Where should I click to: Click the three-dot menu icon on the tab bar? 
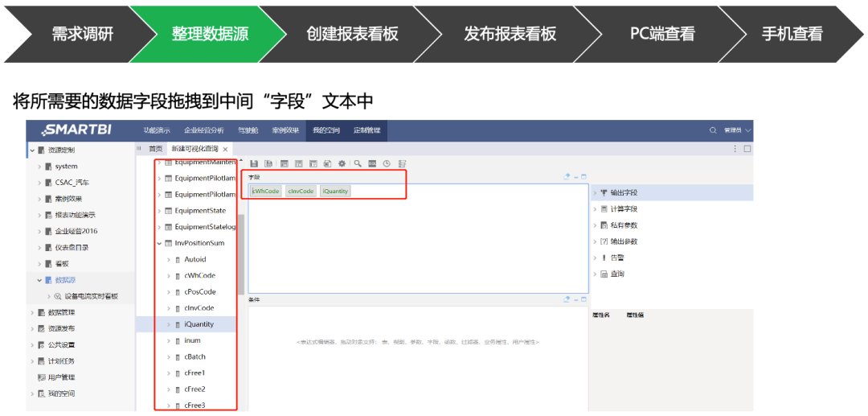coord(735,148)
